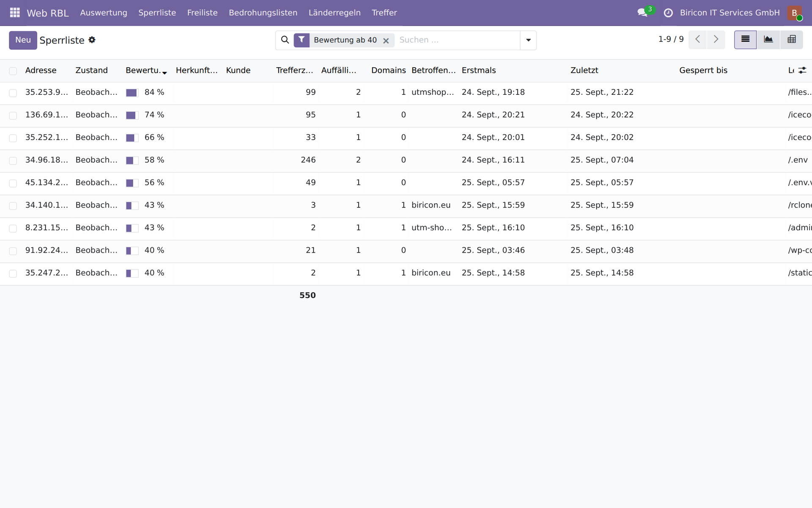Click the 1-9 / 9 pager counter
Viewport: 812px width, 508px height.
pos(671,39)
